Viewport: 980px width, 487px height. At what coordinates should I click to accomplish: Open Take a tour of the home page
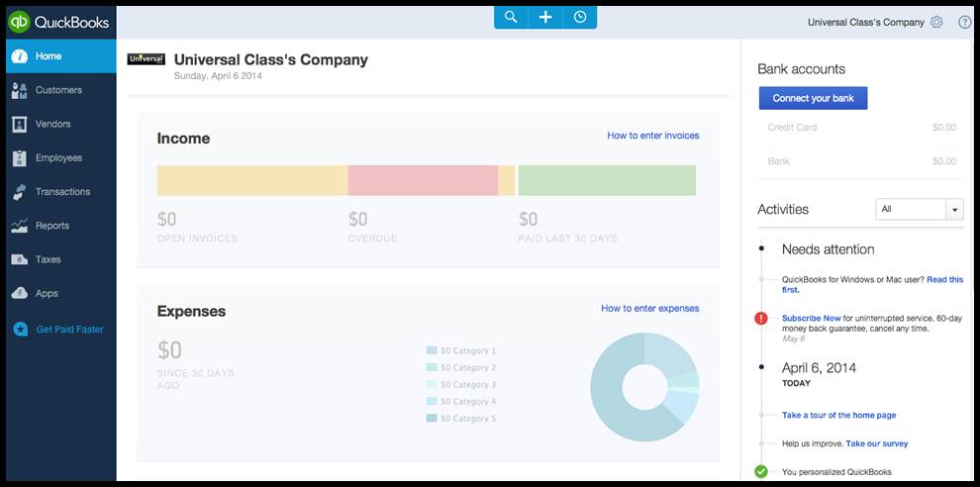pos(838,415)
